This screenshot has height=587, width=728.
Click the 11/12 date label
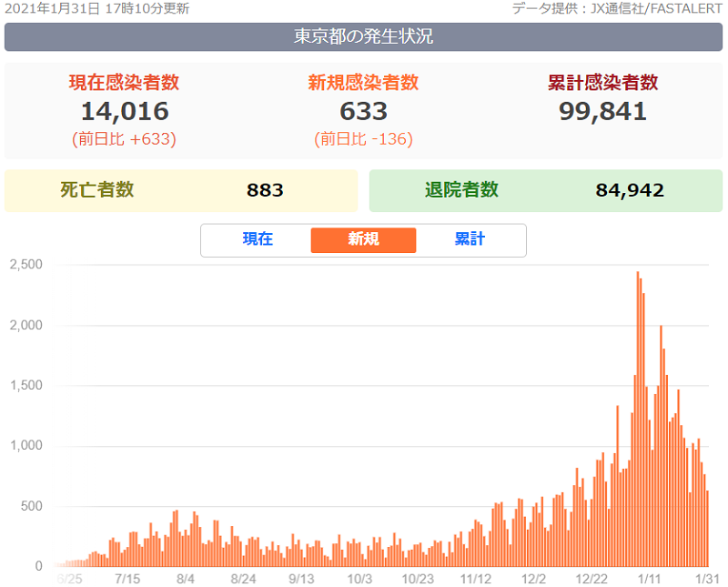point(475,579)
